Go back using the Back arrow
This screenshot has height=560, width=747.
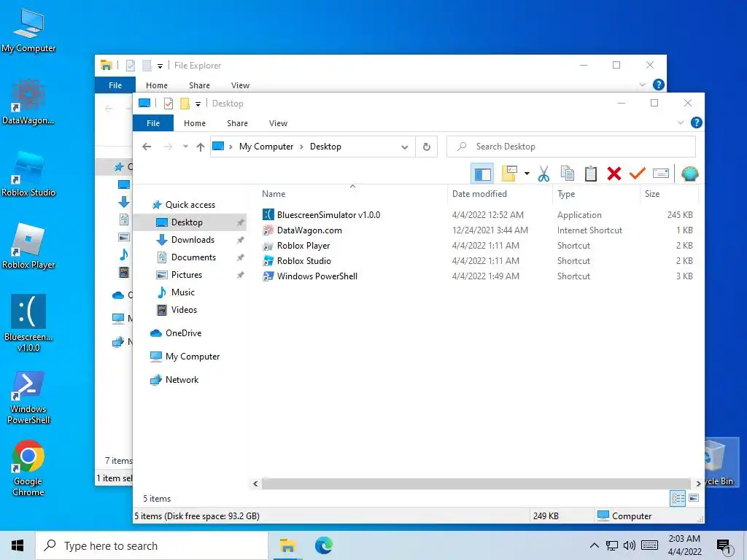[147, 147]
